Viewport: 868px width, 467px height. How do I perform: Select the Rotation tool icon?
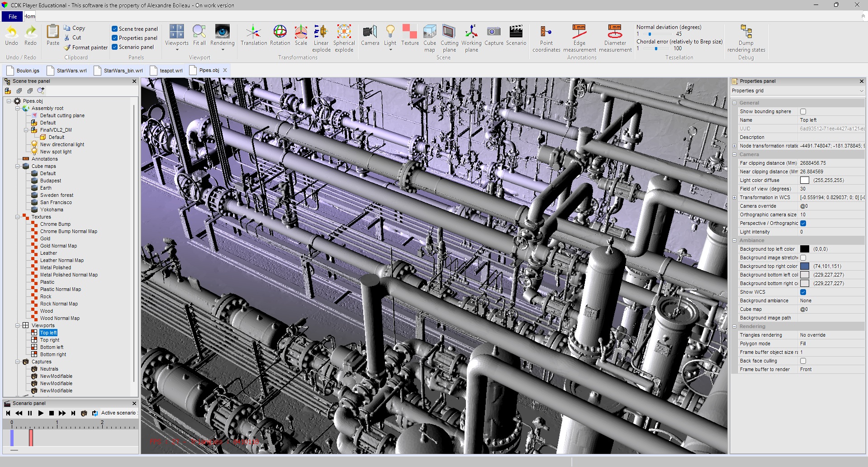(x=280, y=32)
